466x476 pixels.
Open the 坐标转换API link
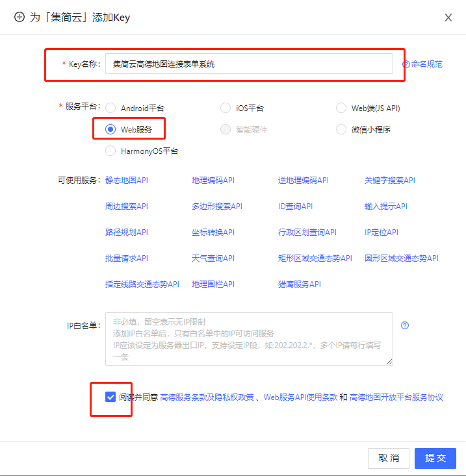click(213, 232)
